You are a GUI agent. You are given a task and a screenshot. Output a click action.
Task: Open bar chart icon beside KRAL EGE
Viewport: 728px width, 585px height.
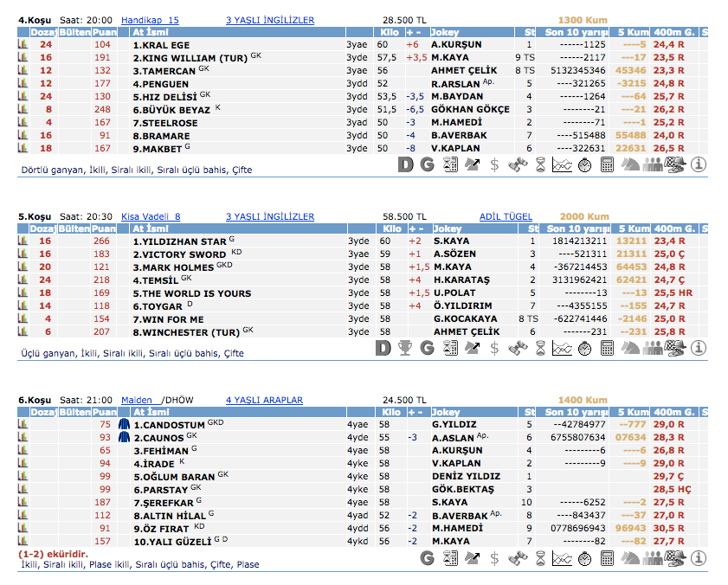coord(23,44)
